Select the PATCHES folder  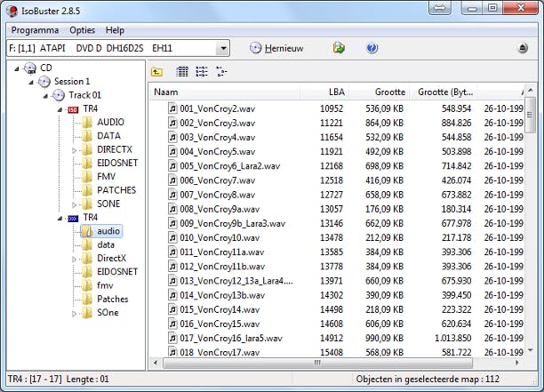pyautogui.click(x=116, y=190)
